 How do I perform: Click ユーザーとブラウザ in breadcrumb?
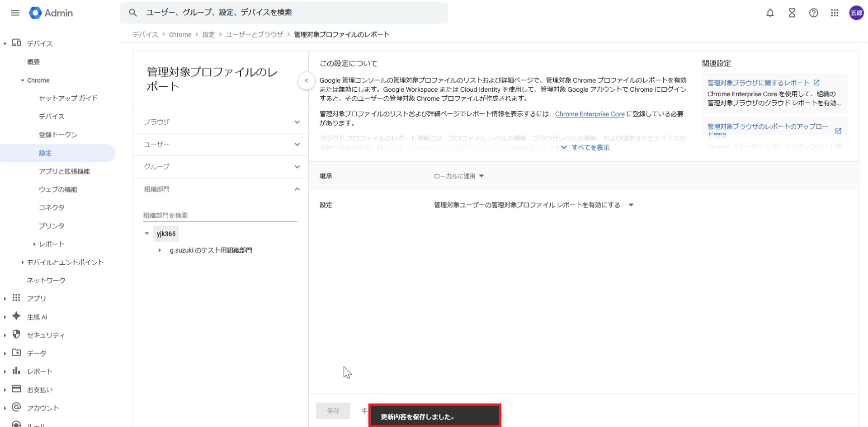click(x=254, y=35)
